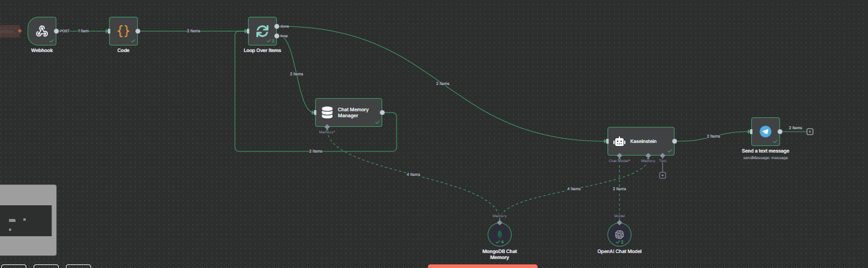This screenshot has height=268, width=868.
Task: Add a node after Send a text message
Action: [810, 132]
